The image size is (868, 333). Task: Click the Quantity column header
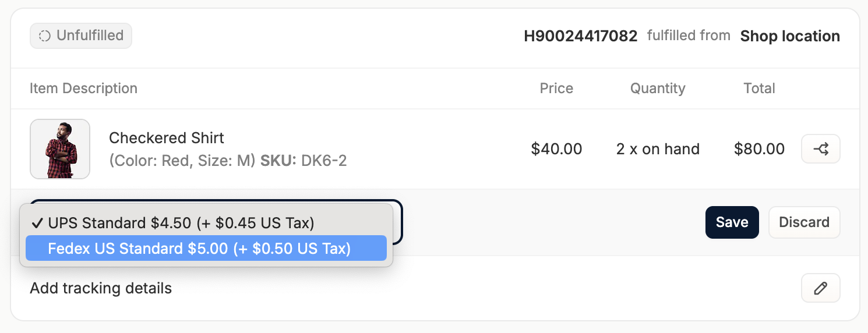[658, 88]
